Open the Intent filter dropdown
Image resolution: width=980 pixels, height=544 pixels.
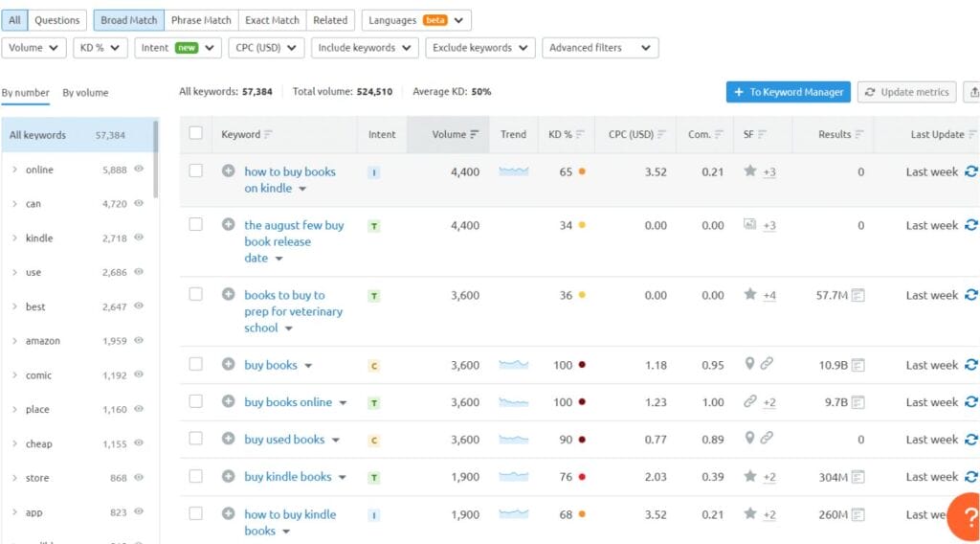(x=177, y=48)
